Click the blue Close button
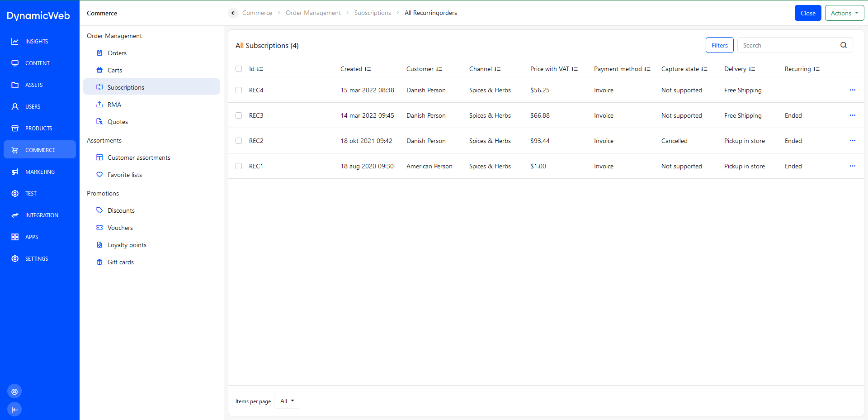Viewport: 868px width, 420px height. point(808,13)
